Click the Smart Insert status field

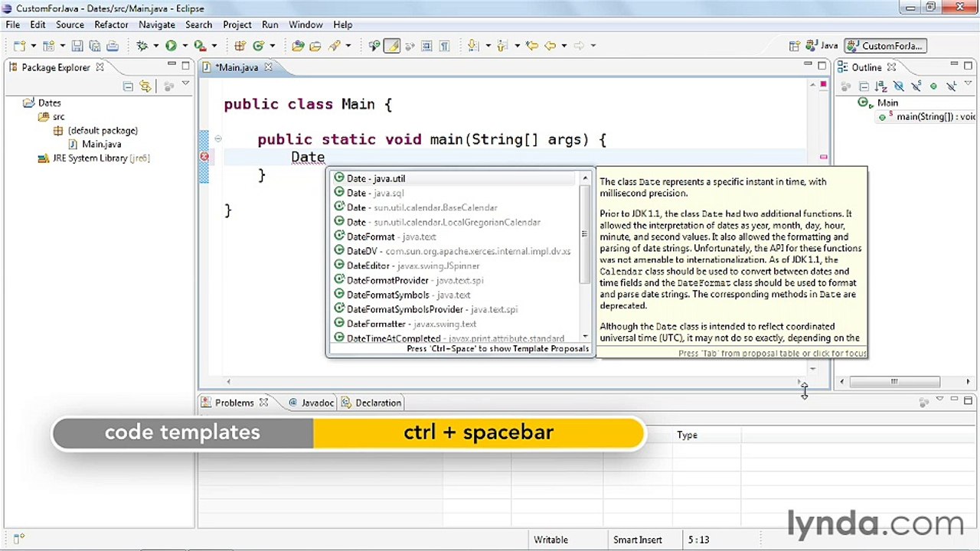pos(637,540)
